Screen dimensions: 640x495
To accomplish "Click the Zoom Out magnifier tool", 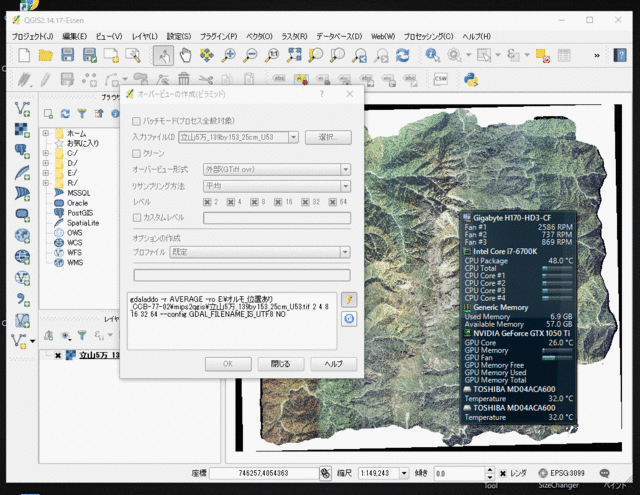I will [x=250, y=55].
